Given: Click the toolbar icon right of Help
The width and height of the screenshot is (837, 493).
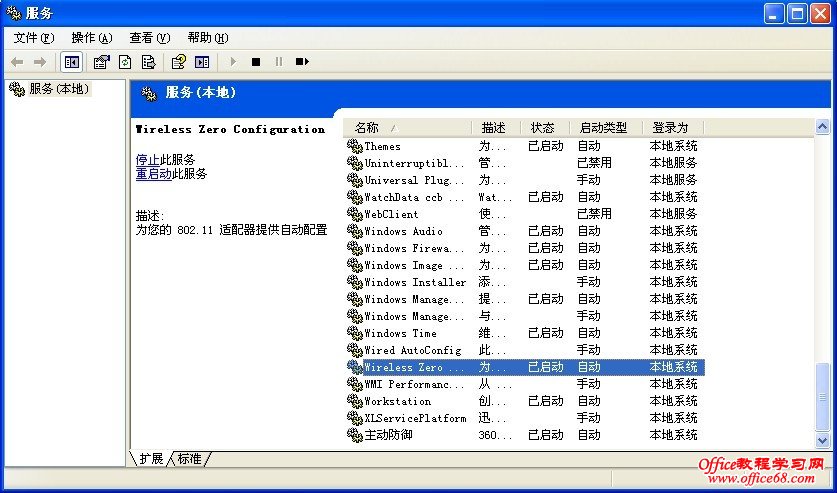Looking at the screenshot, I should click(202, 62).
